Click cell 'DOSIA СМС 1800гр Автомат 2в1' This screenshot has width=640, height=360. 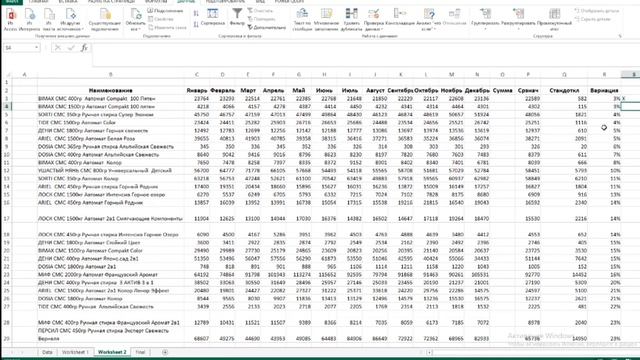(x=111, y=266)
